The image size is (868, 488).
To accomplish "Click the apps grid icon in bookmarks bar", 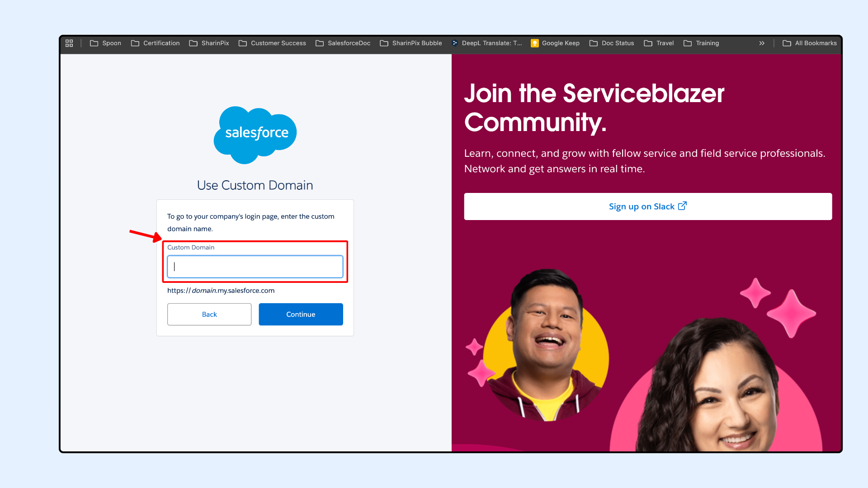I will coord(69,43).
